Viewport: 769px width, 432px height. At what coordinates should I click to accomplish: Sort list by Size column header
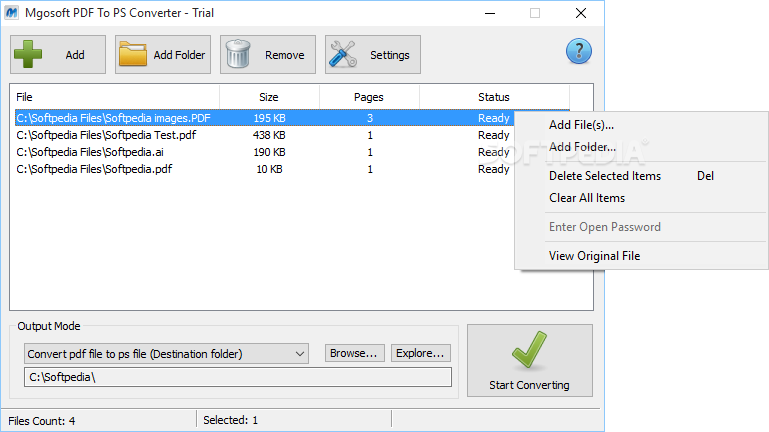(269, 97)
